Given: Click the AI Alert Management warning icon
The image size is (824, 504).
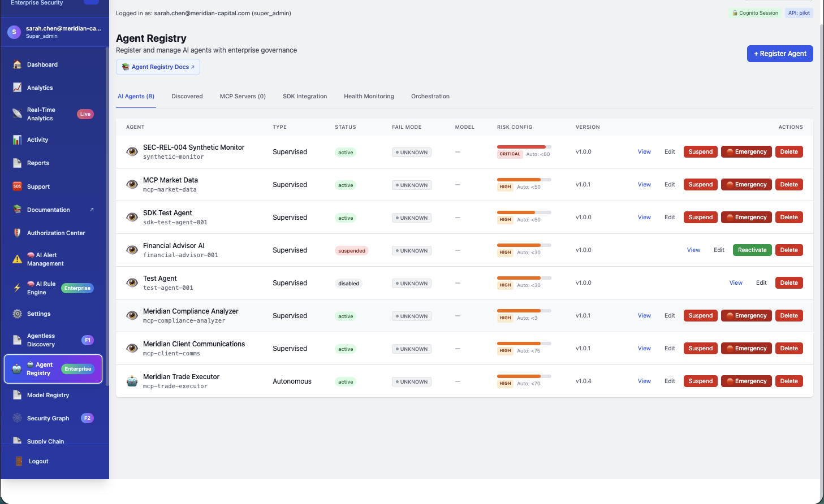Looking at the screenshot, I should [x=18, y=259].
